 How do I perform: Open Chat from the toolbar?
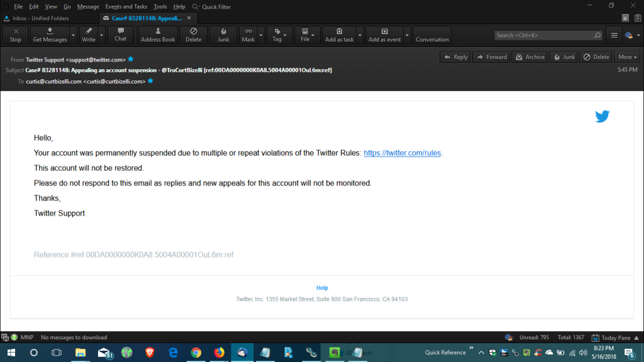(x=120, y=35)
